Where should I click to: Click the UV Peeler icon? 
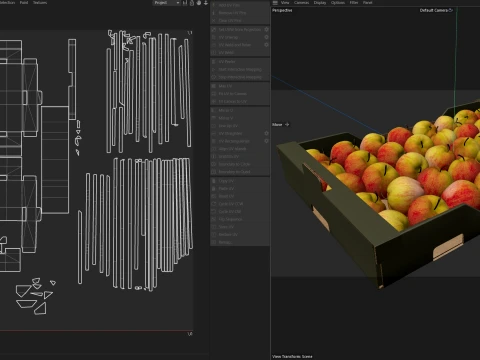tap(214, 62)
